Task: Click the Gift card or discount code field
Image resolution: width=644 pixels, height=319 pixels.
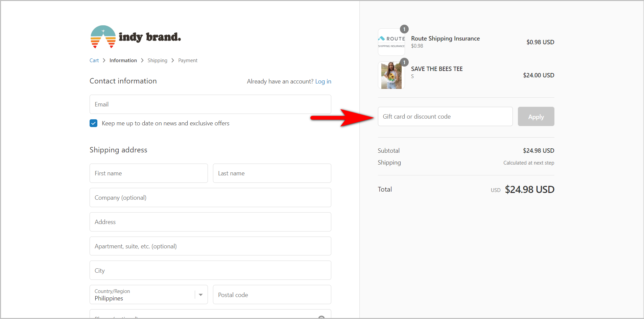Action: pos(445,116)
